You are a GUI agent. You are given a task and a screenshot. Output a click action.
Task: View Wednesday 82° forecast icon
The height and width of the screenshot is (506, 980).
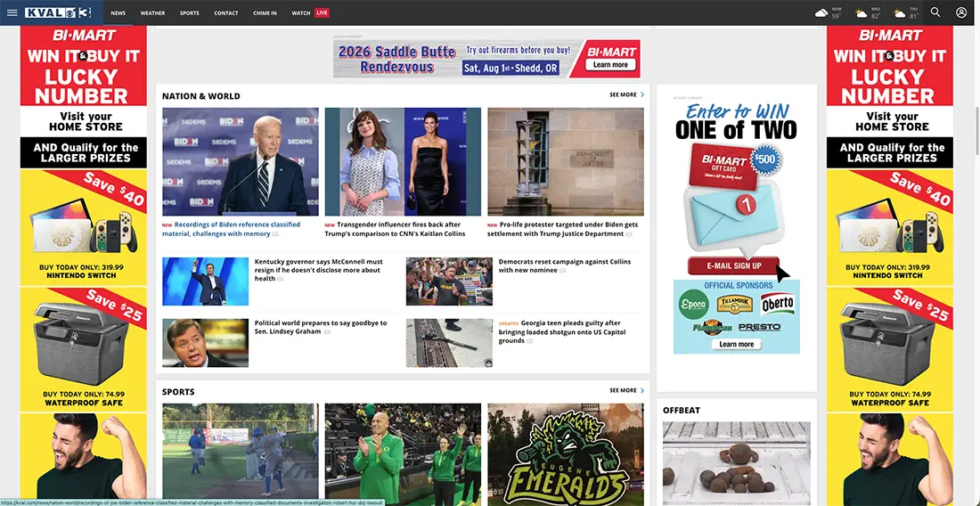point(861,12)
